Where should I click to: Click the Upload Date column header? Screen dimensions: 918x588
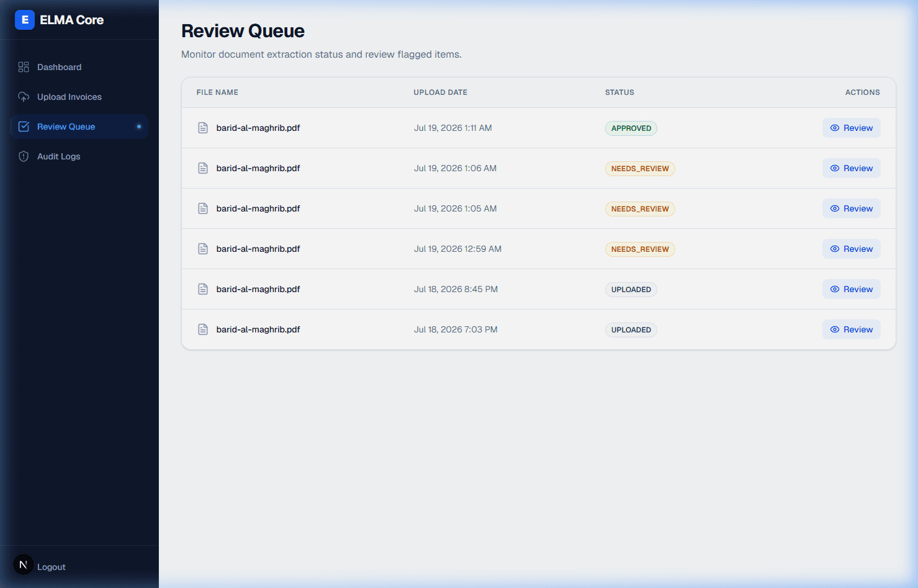[x=441, y=92]
